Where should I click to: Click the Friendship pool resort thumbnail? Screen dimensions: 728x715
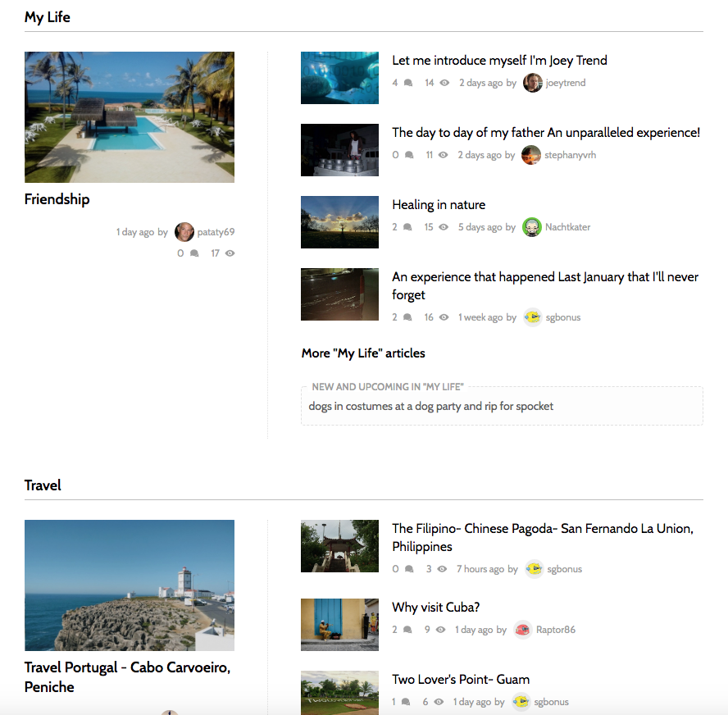tap(130, 117)
